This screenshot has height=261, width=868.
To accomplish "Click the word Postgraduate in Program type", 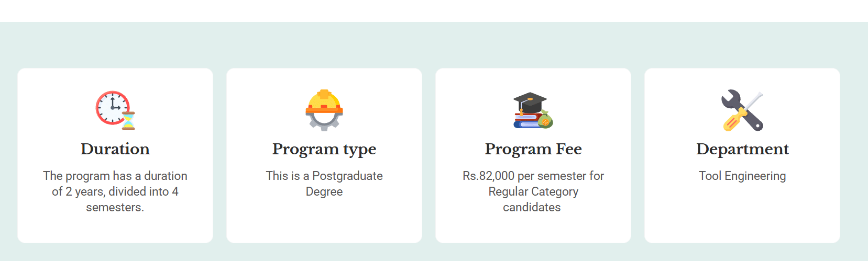I will pyautogui.click(x=347, y=176).
